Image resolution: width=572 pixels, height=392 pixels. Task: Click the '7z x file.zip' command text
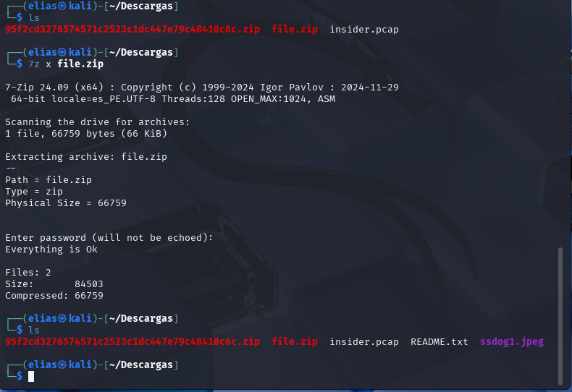66,64
